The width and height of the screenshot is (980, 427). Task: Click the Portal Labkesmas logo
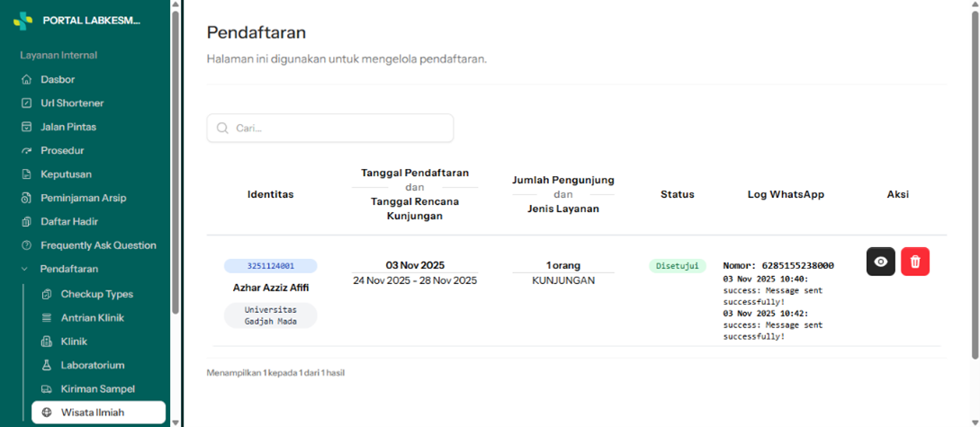click(22, 21)
